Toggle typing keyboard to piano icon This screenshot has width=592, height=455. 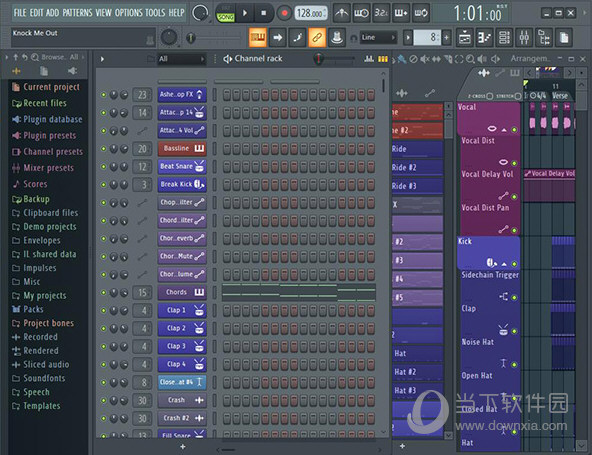click(x=258, y=37)
